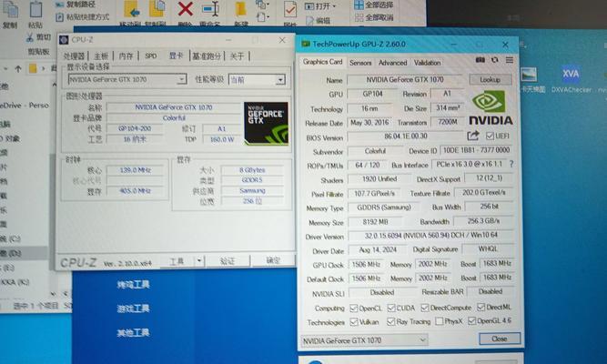Click the new folder icon in ribbon
This screenshot has width=607, height=364.
[x=240, y=9]
